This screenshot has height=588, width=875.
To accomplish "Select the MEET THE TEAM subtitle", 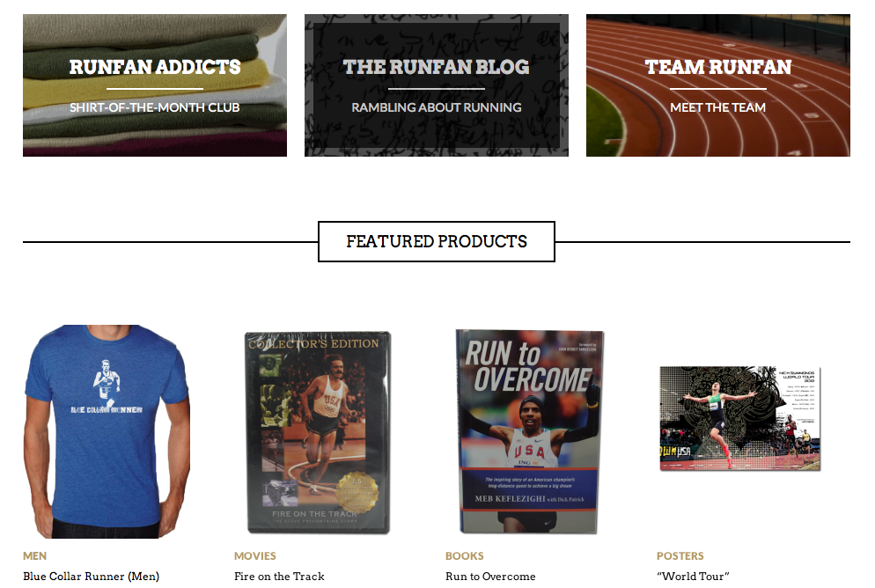I will click(718, 107).
